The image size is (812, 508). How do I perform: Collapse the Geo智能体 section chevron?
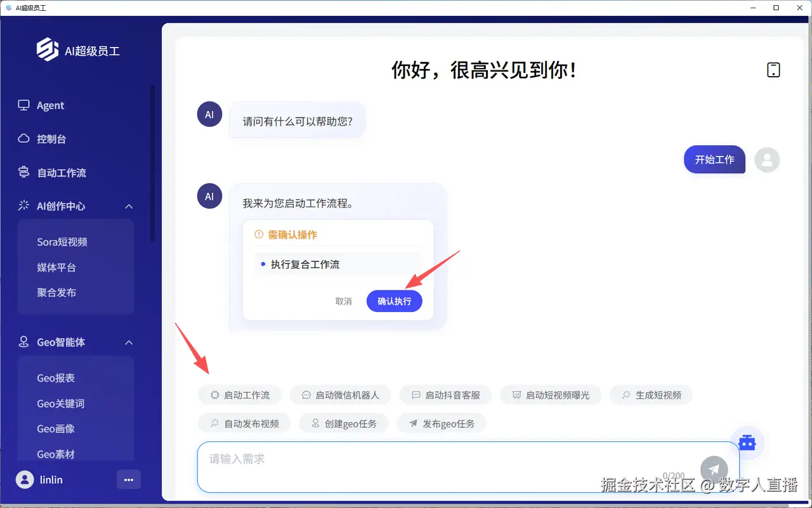tap(129, 342)
